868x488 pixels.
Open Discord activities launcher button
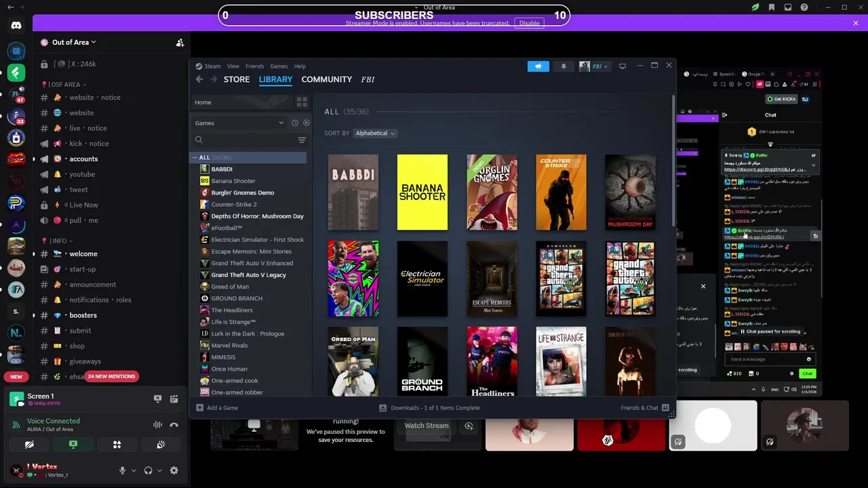[x=117, y=445]
